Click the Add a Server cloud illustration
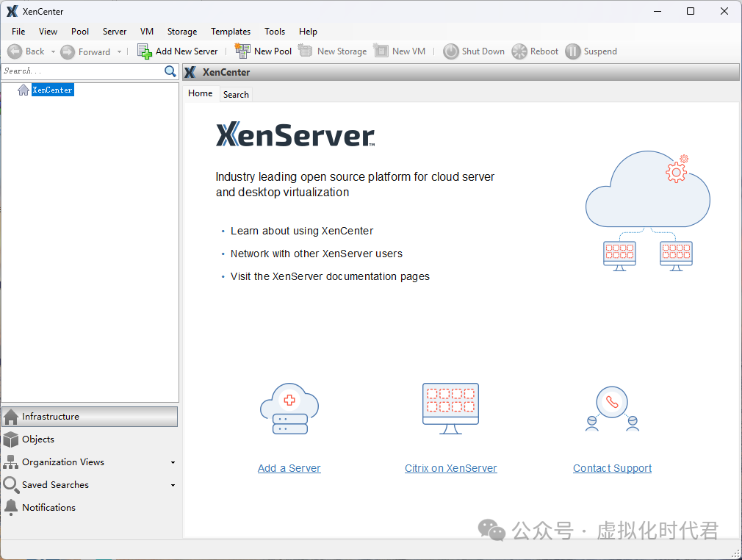This screenshot has height=560, width=742. point(289,409)
